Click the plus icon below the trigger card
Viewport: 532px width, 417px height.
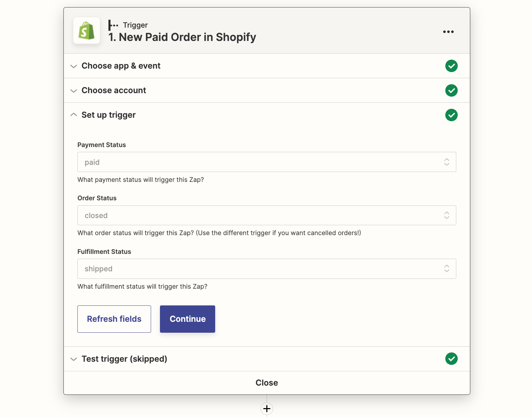pyautogui.click(x=267, y=408)
